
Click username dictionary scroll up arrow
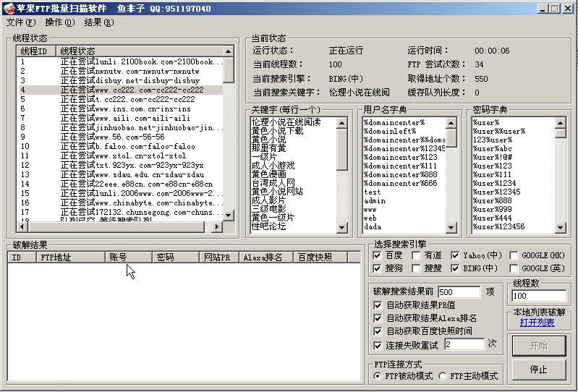click(451, 123)
